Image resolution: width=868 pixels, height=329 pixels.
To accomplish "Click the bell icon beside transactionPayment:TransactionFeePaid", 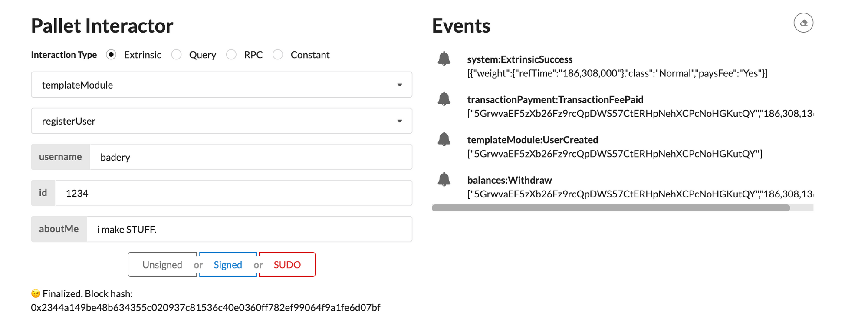I will pyautogui.click(x=444, y=99).
